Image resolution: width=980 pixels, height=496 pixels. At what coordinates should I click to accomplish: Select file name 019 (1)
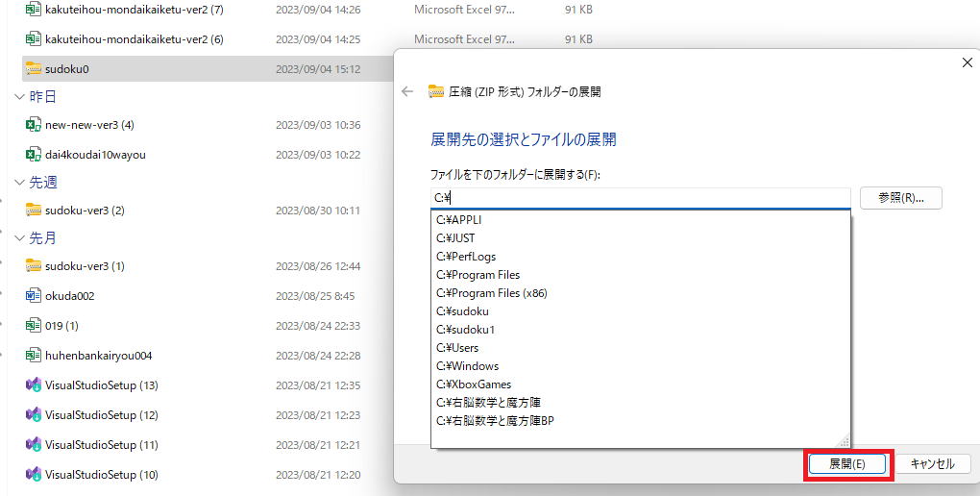[x=61, y=325]
